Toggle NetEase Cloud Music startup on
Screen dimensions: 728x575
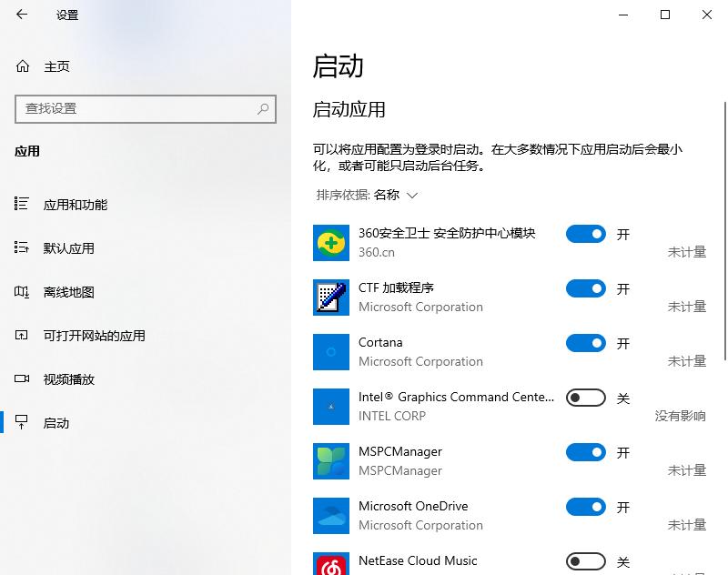[x=585, y=561]
